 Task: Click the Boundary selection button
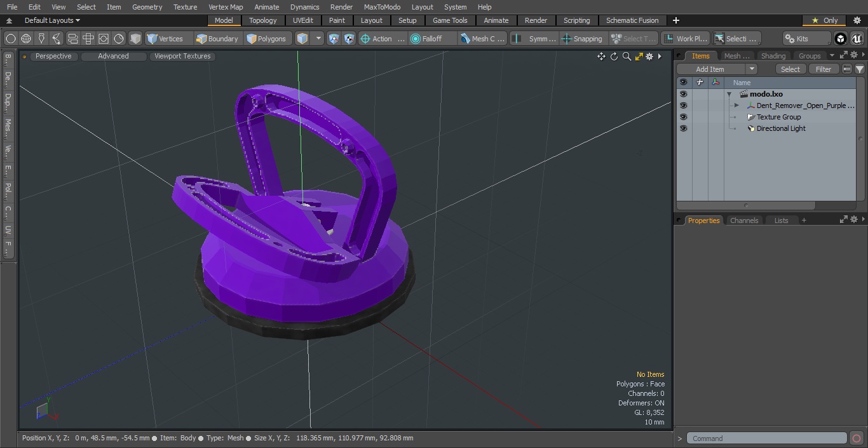217,39
